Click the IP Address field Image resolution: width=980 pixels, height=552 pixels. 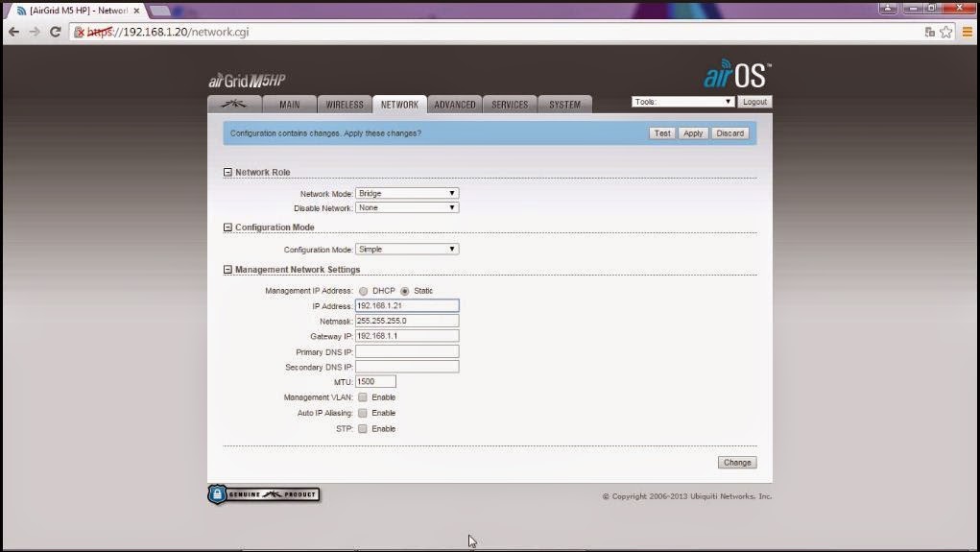[x=407, y=305]
